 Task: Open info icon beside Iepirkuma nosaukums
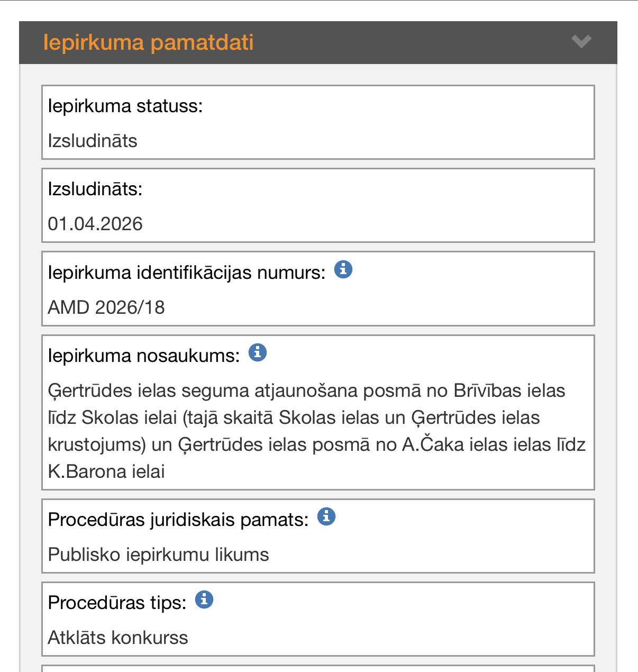pos(258,352)
